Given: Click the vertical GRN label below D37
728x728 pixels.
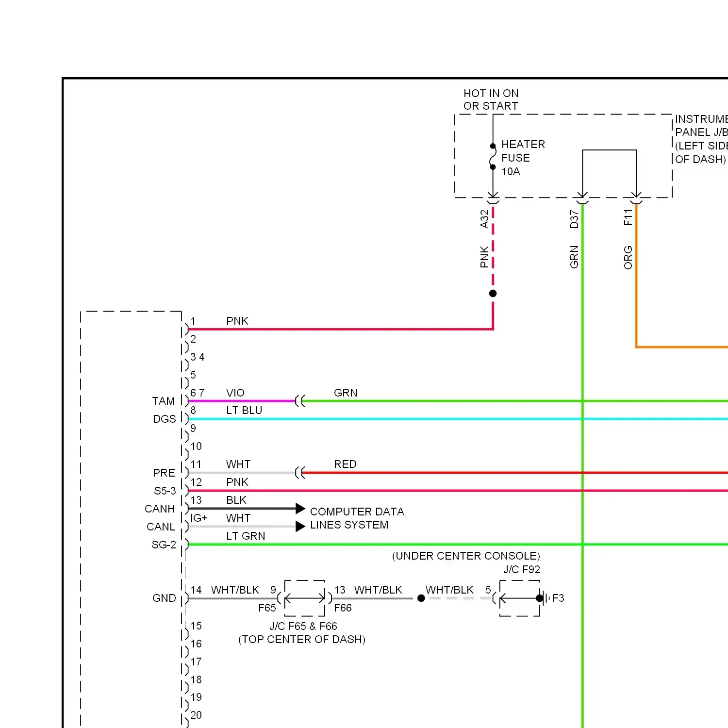Looking at the screenshot, I should (x=574, y=257).
